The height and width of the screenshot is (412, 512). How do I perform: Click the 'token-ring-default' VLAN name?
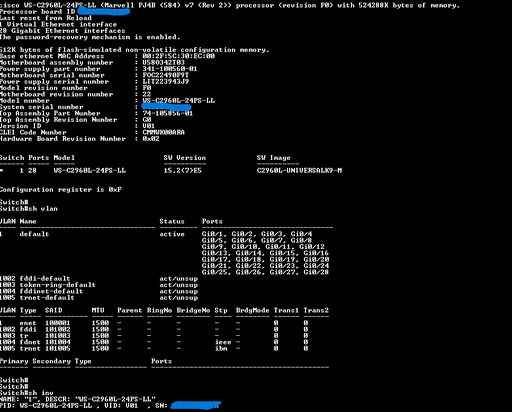tap(57, 285)
